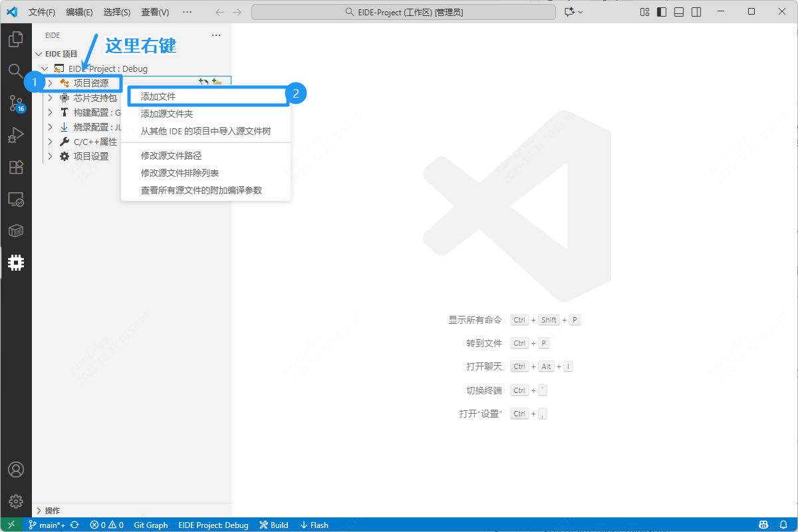Open the Run and Debug view
This screenshot has height=532, width=798.
coord(16,135)
